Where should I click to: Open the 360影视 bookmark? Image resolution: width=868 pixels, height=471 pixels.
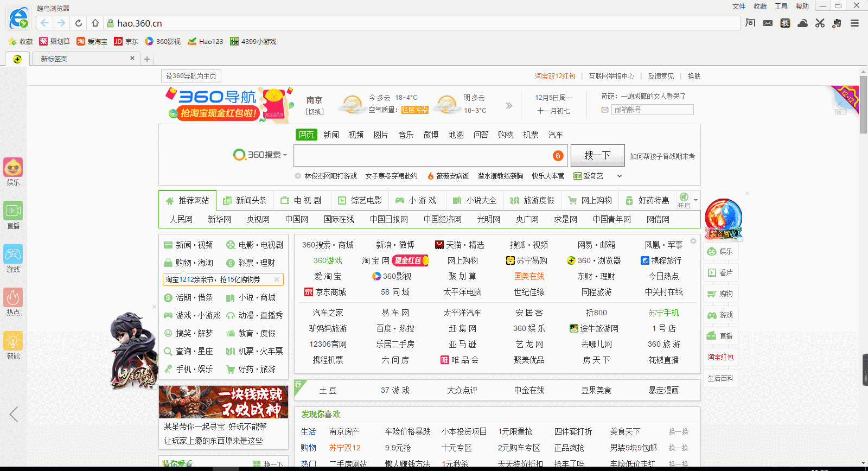coord(163,41)
